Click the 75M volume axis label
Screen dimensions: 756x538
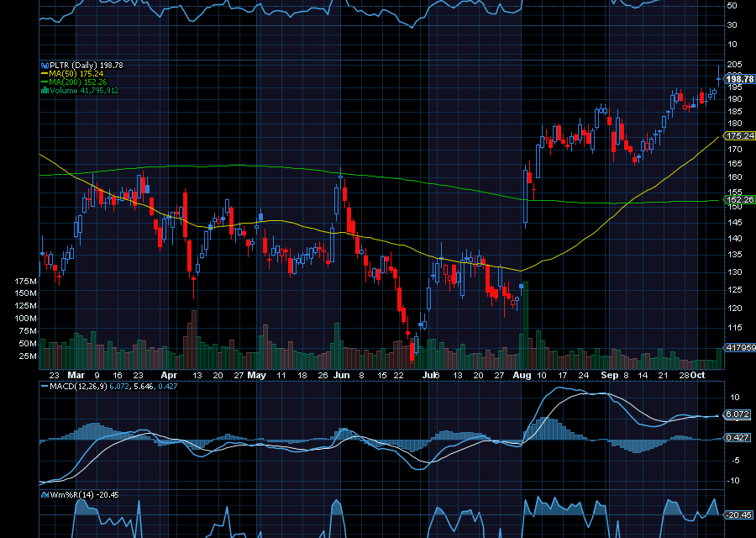pyautogui.click(x=28, y=331)
